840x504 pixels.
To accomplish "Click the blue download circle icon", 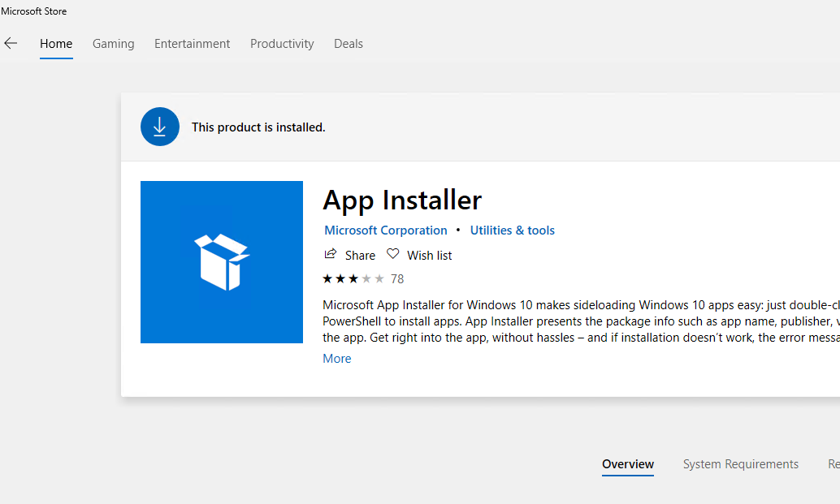I will click(x=160, y=127).
